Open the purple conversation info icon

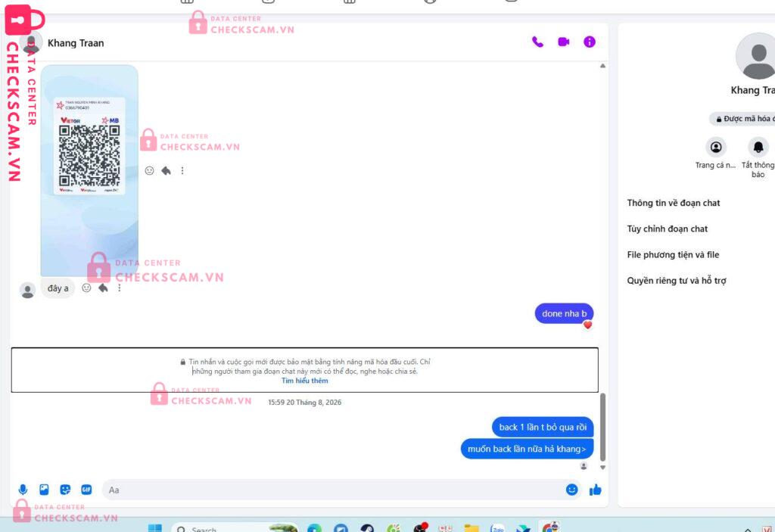(589, 42)
